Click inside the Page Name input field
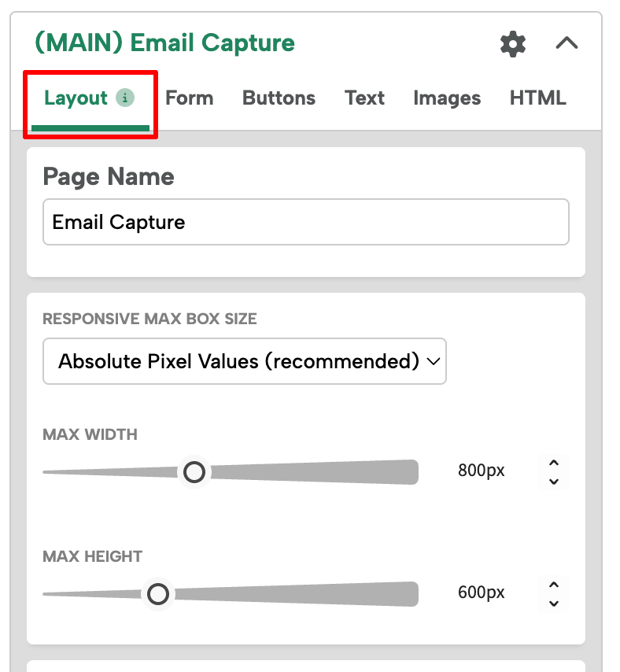 coord(305,222)
